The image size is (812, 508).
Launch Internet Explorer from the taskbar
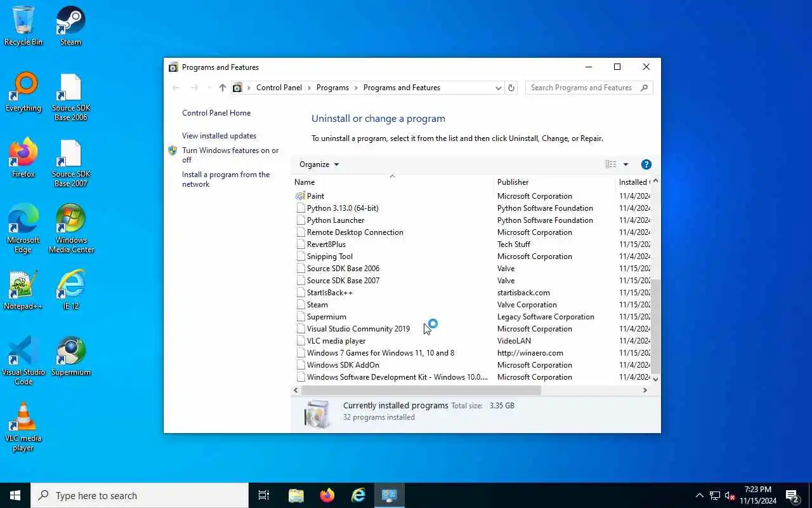pos(358,495)
